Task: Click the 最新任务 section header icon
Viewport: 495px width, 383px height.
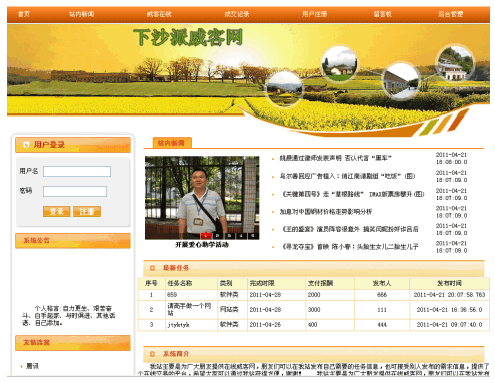Action: point(152,268)
